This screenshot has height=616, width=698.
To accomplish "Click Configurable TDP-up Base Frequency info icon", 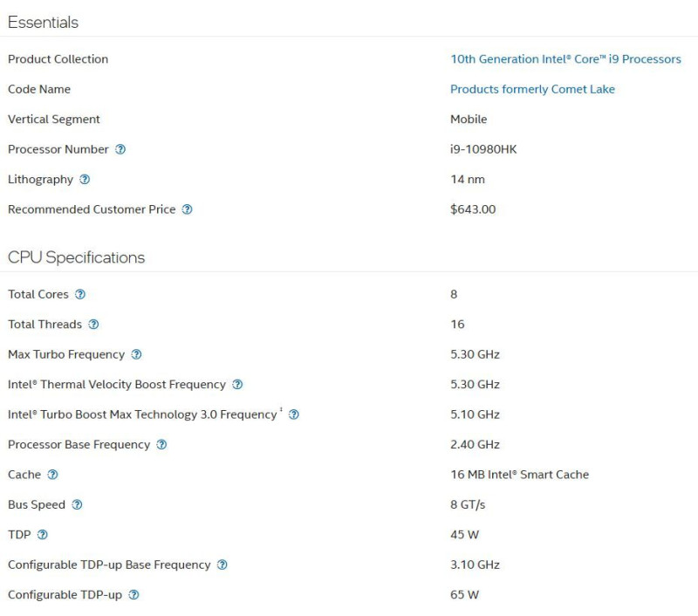I will click(x=222, y=565).
